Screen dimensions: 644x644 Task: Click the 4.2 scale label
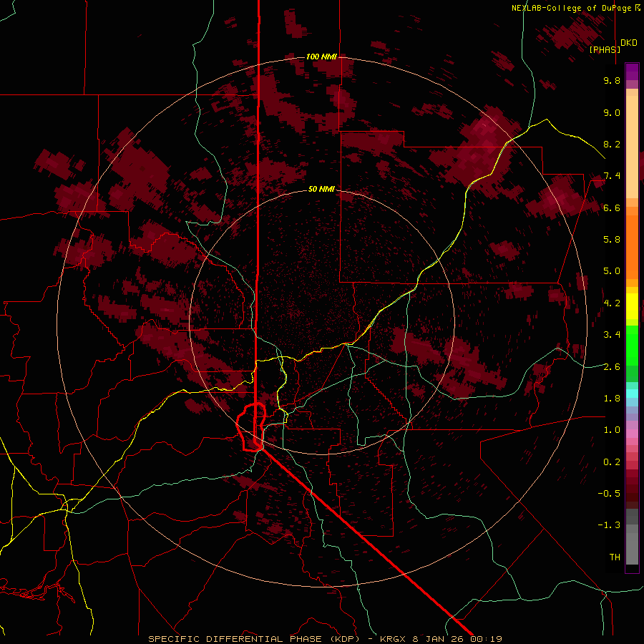coord(612,303)
